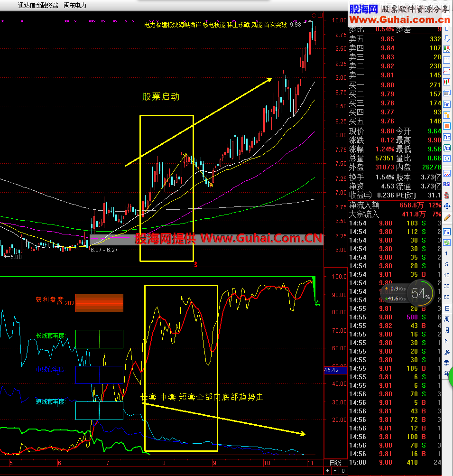This screenshot has height=476, width=453.
Task: Switch to the 15-minute period
Action: (447, 275)
